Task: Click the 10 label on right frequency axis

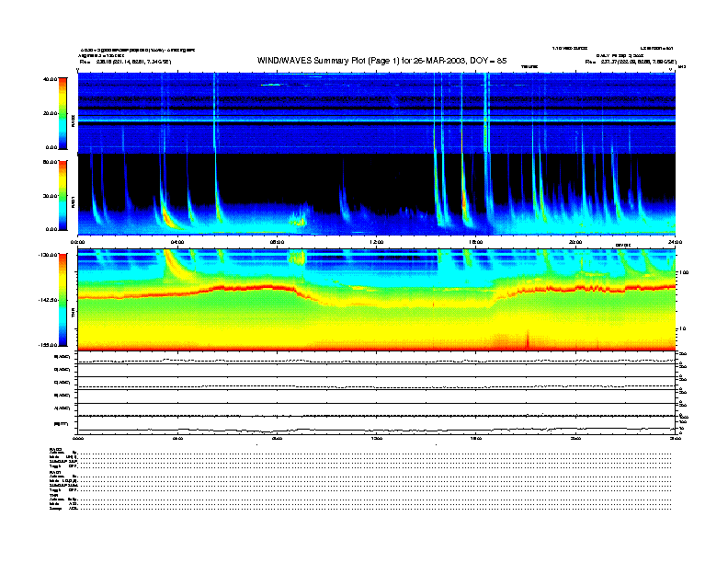Action: coord(682,329)
